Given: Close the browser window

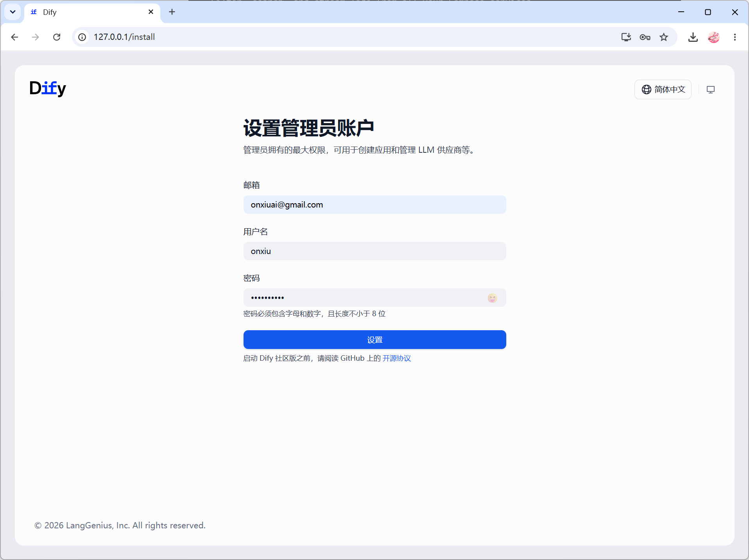Looking at the screenshot, I should coord(735,12).
